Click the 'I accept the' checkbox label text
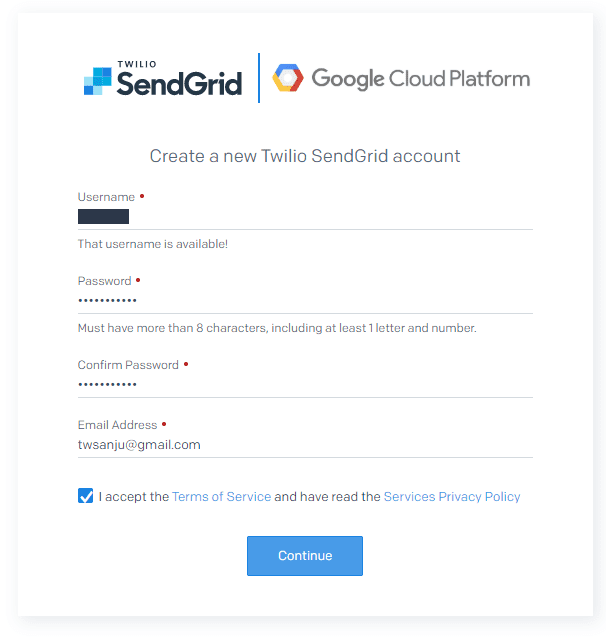The width and height of the screenshot is (606, 638). (x=133, y=497)
